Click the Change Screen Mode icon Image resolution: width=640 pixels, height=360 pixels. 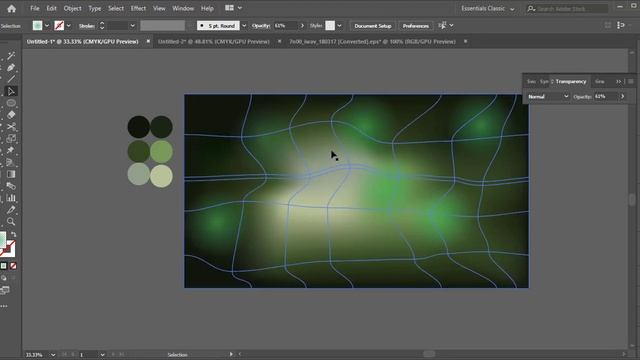[x=5, y=291]
